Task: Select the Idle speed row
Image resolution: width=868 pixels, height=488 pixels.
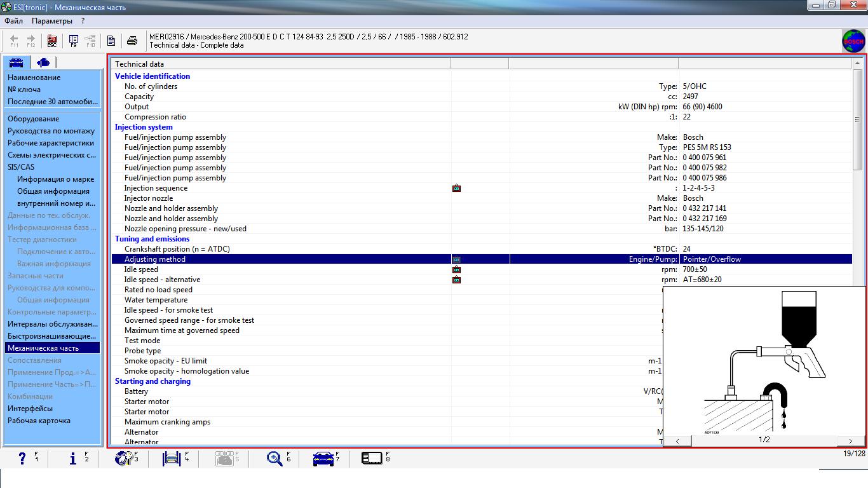Action: click(141, 269)
